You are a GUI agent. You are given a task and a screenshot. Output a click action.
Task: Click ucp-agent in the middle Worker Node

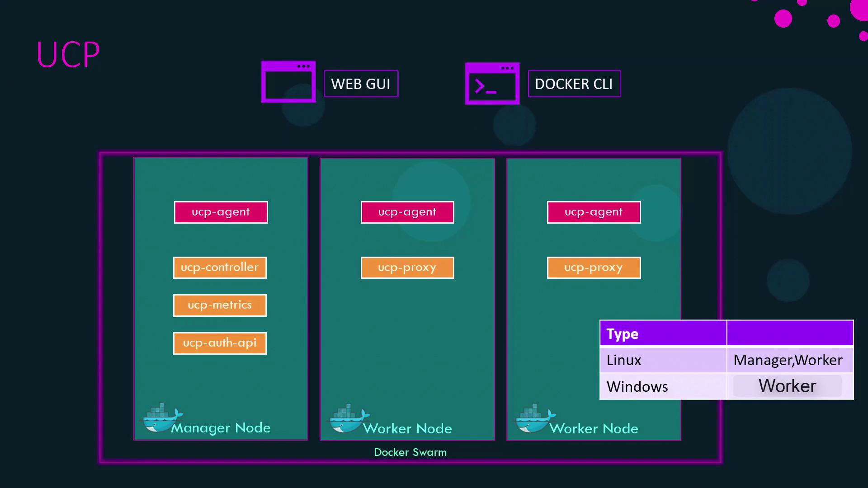[407, 212]
